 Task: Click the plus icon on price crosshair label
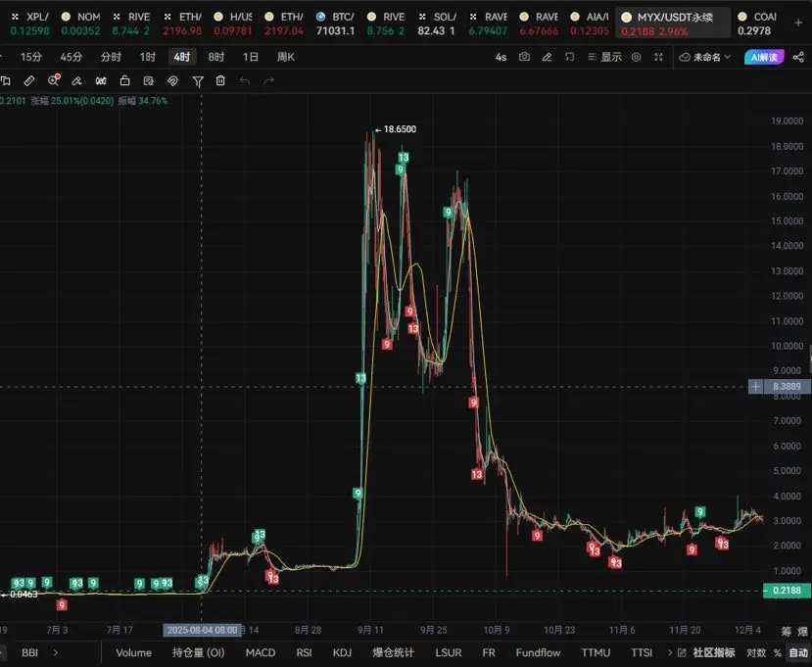(755, 386)
